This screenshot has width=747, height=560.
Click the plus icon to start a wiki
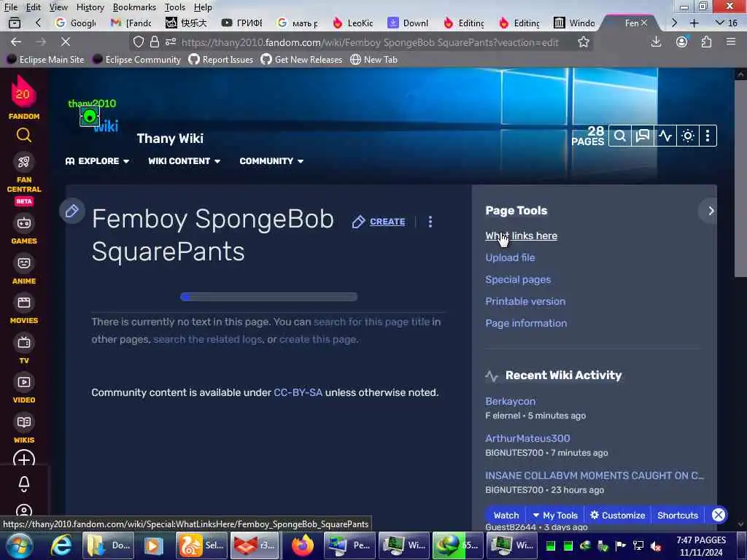point(24,460)
